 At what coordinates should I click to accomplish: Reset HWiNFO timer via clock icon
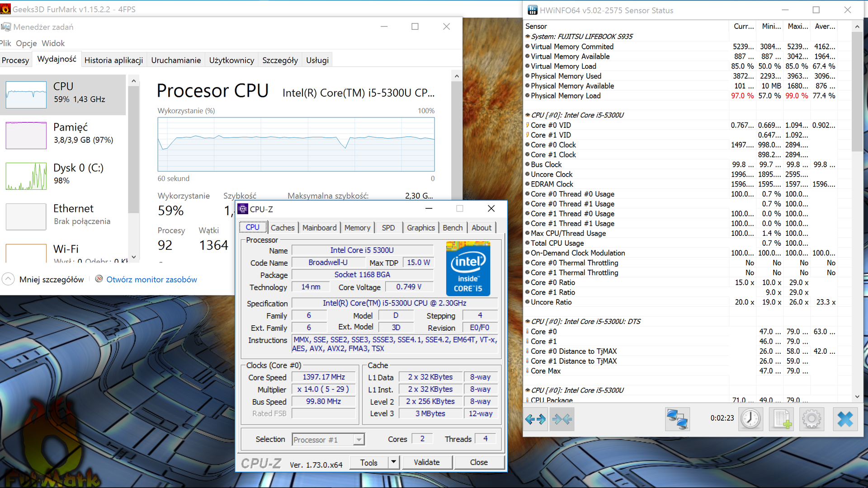[x=750, y=419]
